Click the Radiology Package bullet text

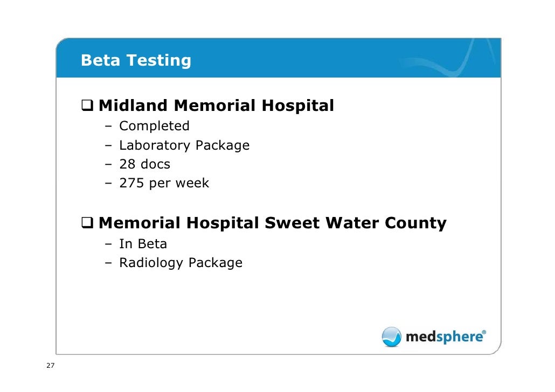point(181,263)
